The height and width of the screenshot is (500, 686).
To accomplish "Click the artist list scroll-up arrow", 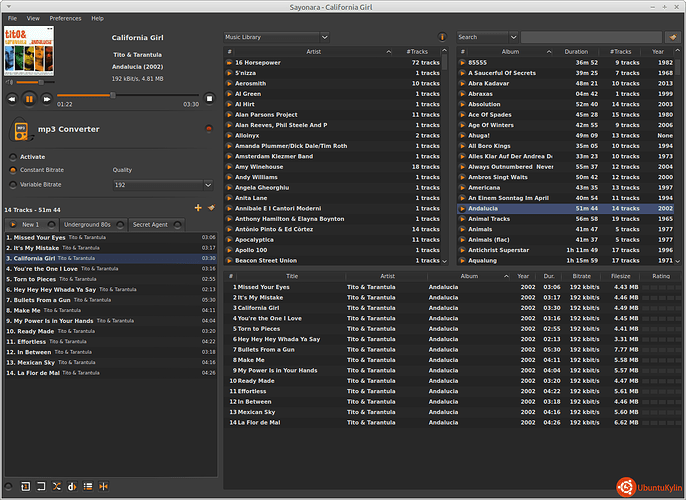I will point(444,51).
